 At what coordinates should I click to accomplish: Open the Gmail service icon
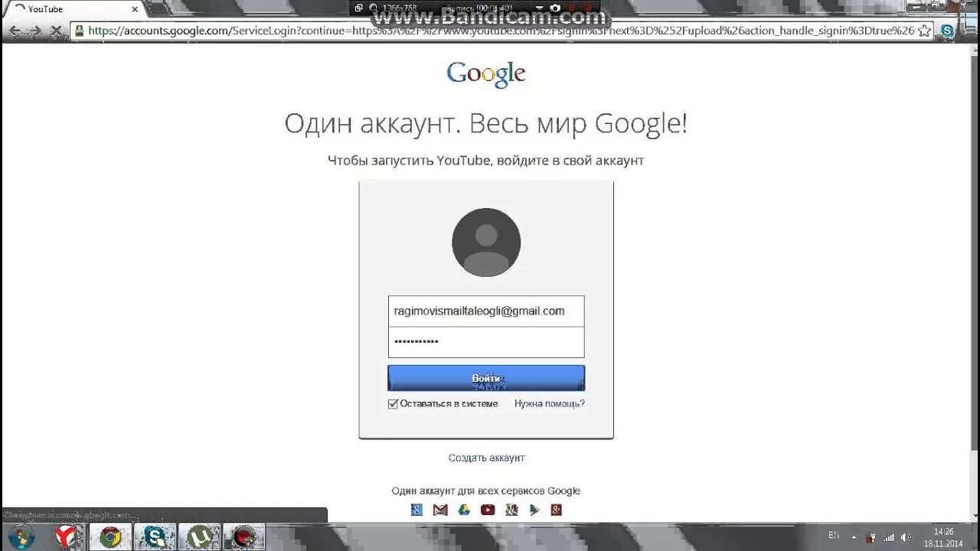pos(440,510)
